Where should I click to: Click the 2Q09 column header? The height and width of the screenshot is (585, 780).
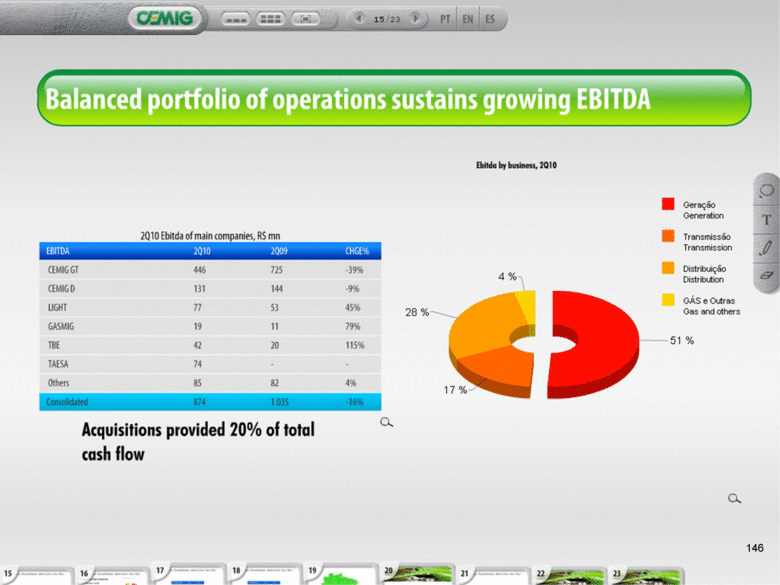279,251
